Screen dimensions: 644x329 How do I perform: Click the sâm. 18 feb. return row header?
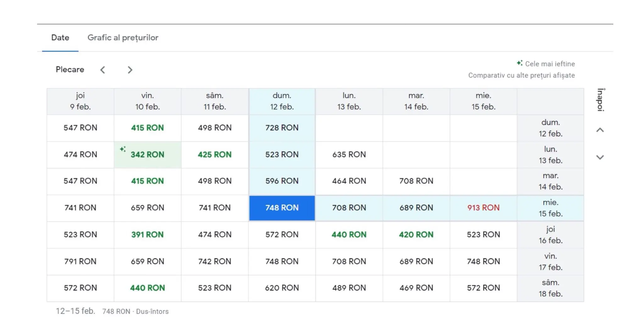click(550, 288)
